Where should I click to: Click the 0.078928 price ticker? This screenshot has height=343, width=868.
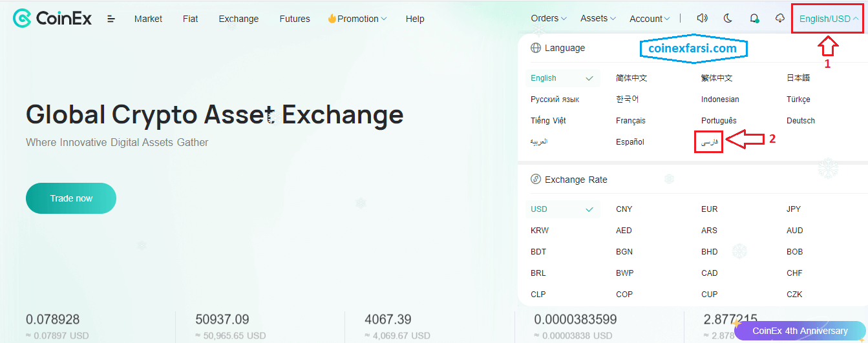52,319
